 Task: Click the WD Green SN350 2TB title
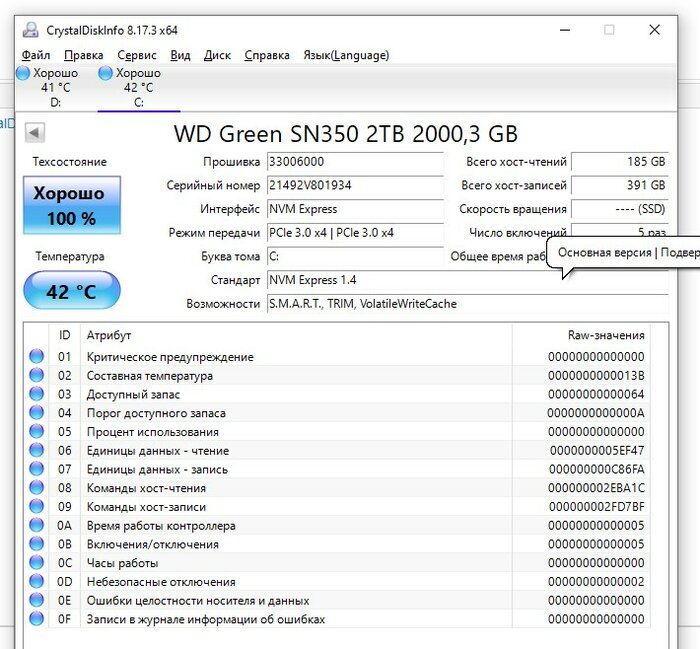(346, 133)
